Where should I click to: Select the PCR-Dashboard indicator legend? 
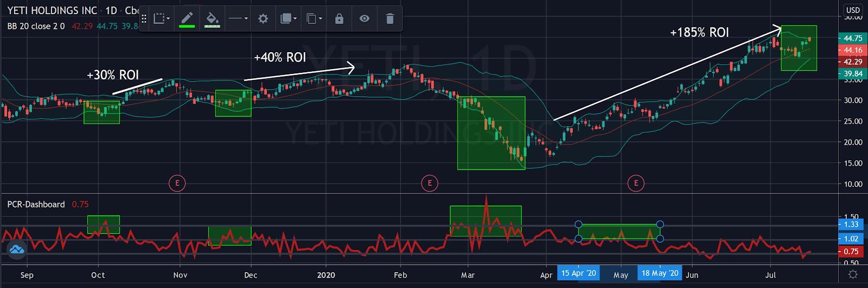pyautogui.click(x=36, y=204)
